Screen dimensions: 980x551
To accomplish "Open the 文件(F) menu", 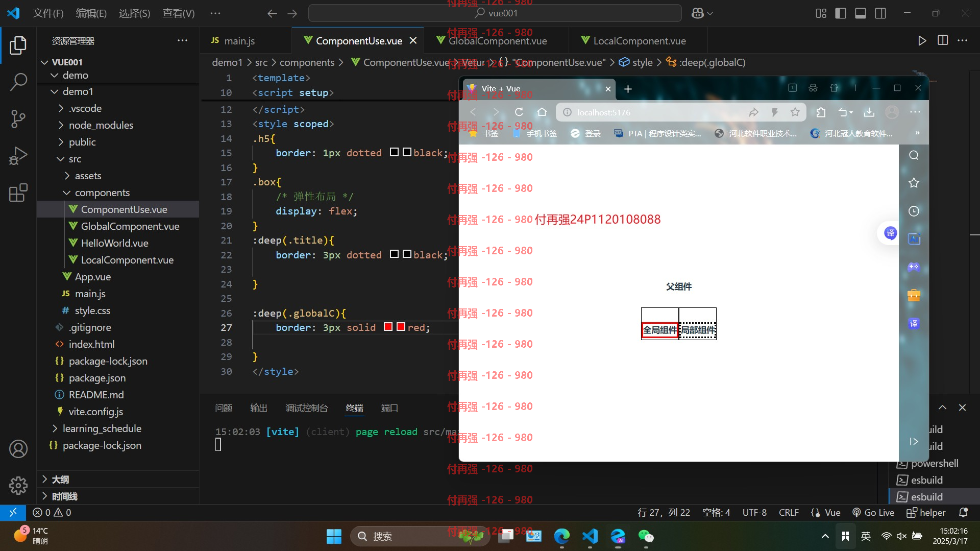I will point(48,13).
